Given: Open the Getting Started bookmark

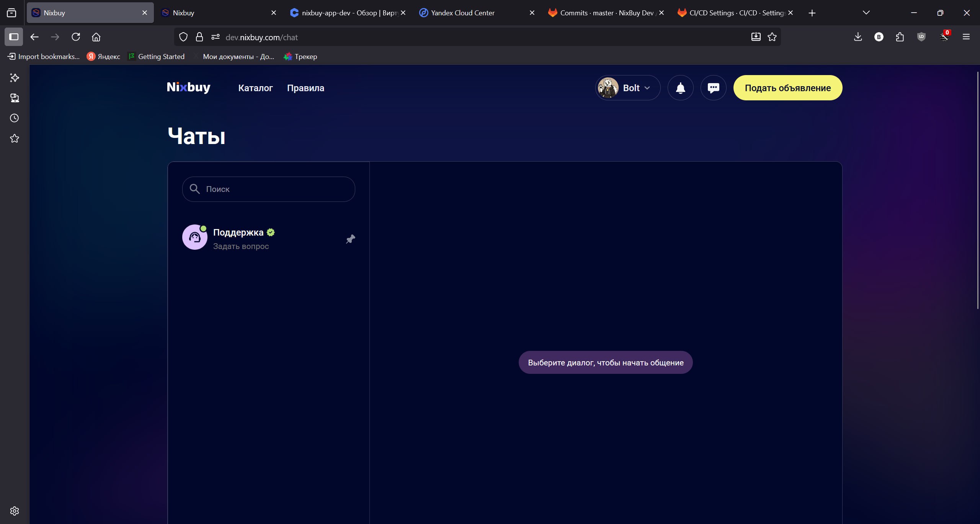Looking at the screenshot, I should coord(156,56).
